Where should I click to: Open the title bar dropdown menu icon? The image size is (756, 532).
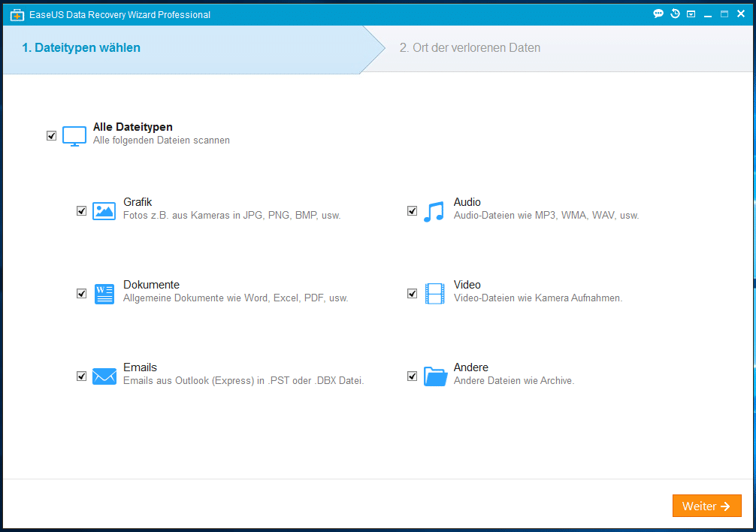pyautogui.click(x=691, y=14)
